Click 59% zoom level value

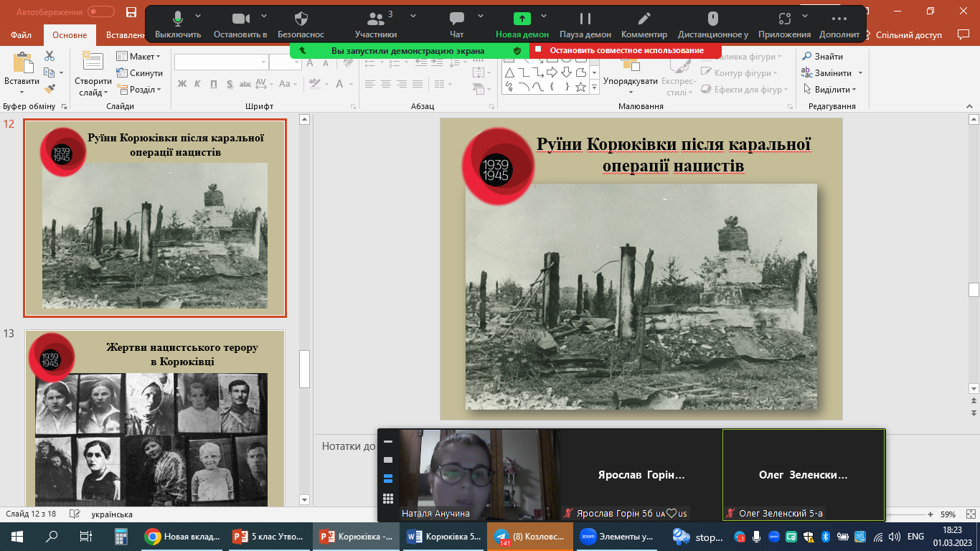pyautogui.click(x=948, y=514)
